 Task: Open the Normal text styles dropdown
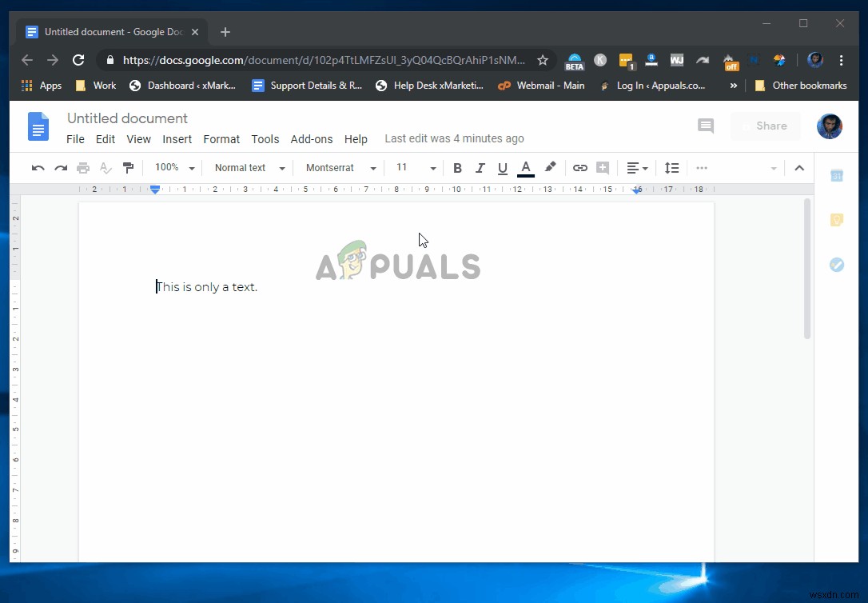click(x=249, y=168)
